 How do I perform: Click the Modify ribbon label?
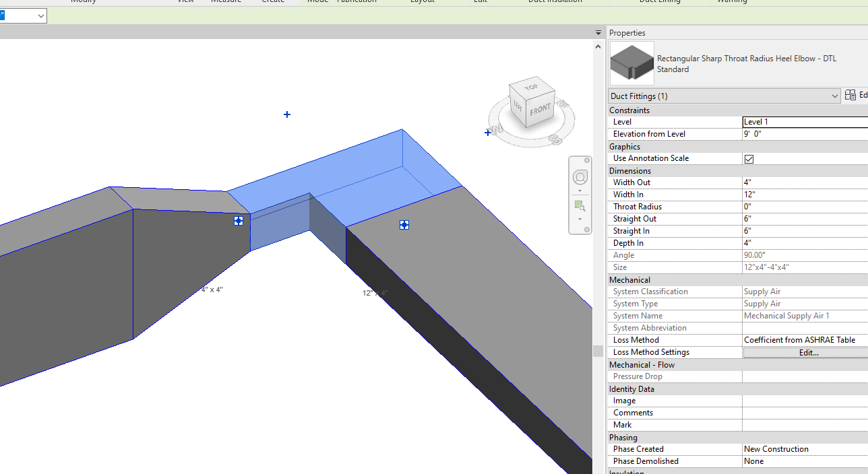[83, 2]
